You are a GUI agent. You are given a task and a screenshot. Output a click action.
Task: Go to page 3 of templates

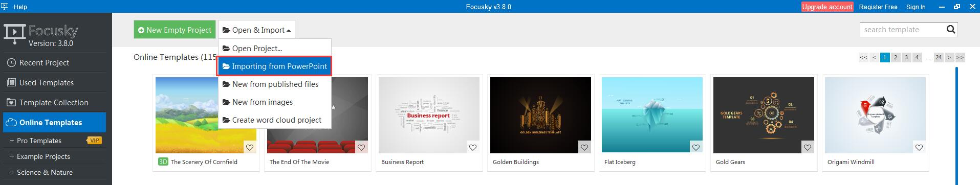906,57
